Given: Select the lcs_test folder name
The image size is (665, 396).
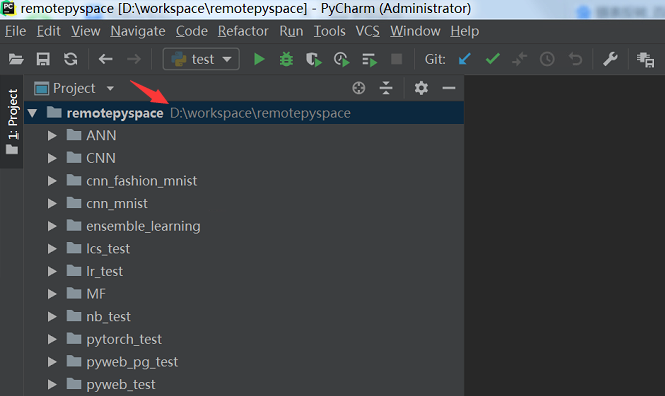Looking at the screenshot, I should click(x=108, y=249).
